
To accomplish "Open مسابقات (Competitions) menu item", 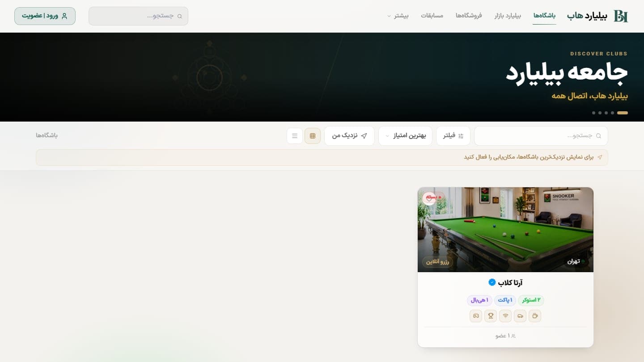I will coord(432,16).
